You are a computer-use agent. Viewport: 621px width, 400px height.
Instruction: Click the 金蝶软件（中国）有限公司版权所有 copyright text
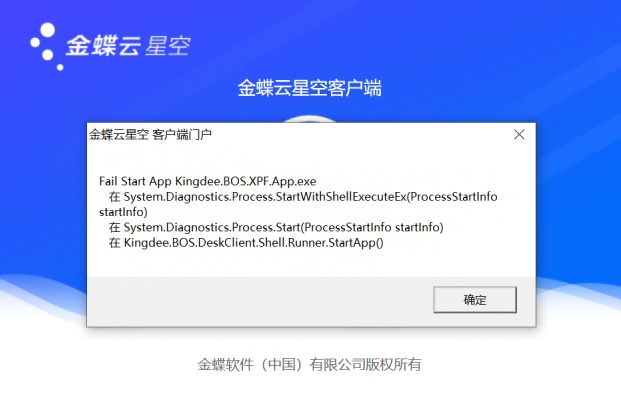309,364
